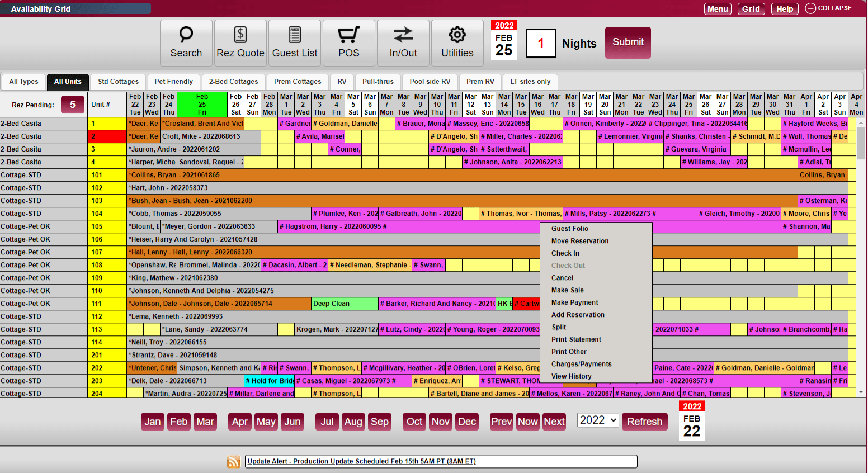Switch to All Types tab

tap(24, 82)
